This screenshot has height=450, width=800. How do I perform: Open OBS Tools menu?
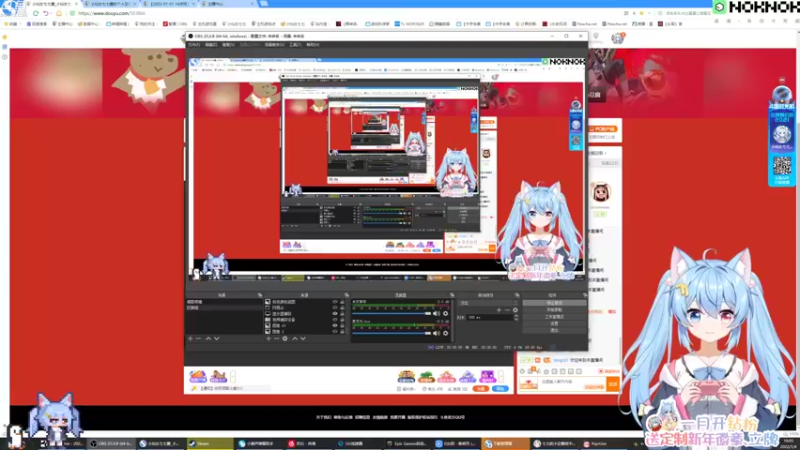pyautogui.click(x=295, y=45)
